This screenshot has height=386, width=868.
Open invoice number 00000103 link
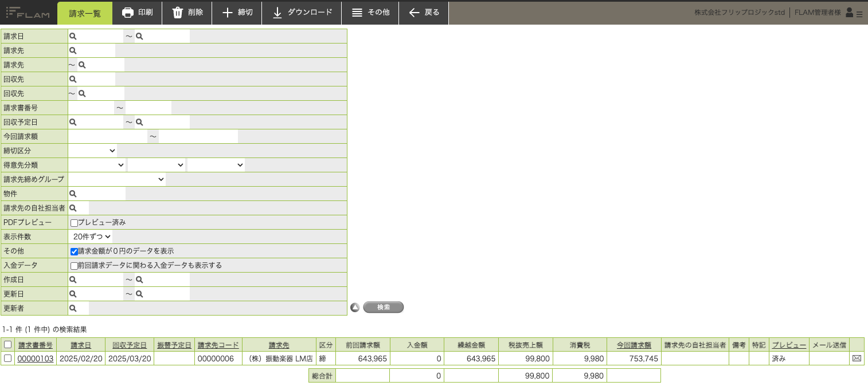click(x=36, y=359)
